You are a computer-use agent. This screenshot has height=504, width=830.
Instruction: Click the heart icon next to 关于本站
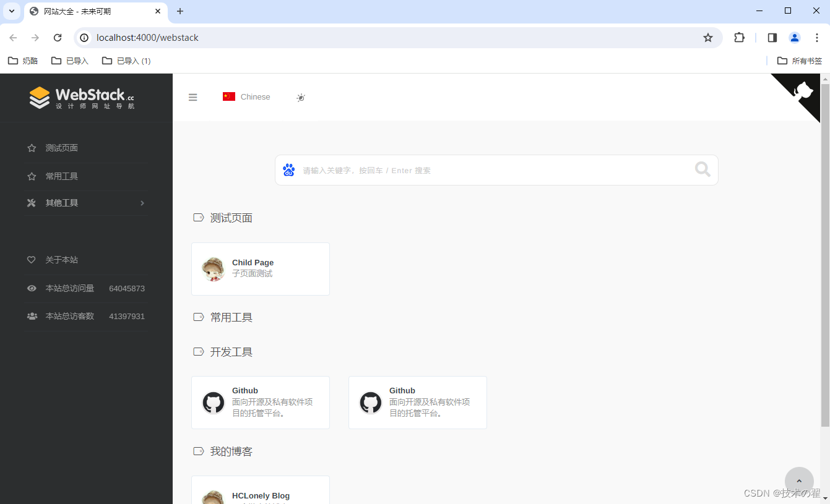coord(32,260)
